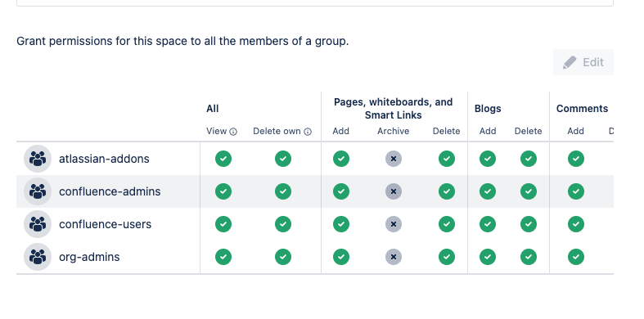Click the info icon next to View

coord(233,132)
